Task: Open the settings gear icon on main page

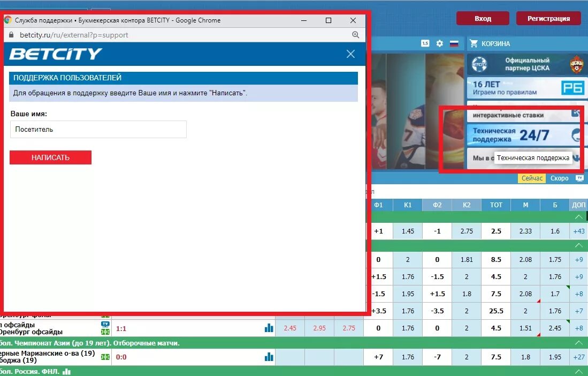Action: 439,43
